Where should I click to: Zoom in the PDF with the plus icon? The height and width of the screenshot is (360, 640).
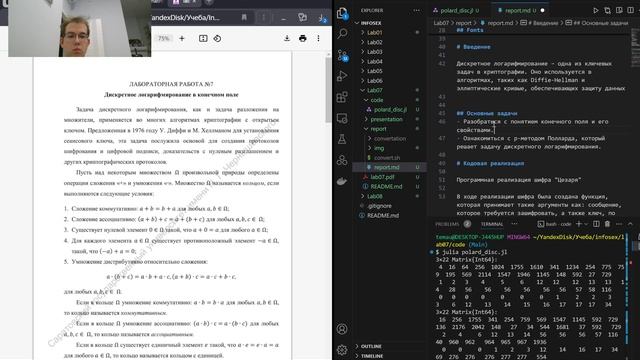182,38
